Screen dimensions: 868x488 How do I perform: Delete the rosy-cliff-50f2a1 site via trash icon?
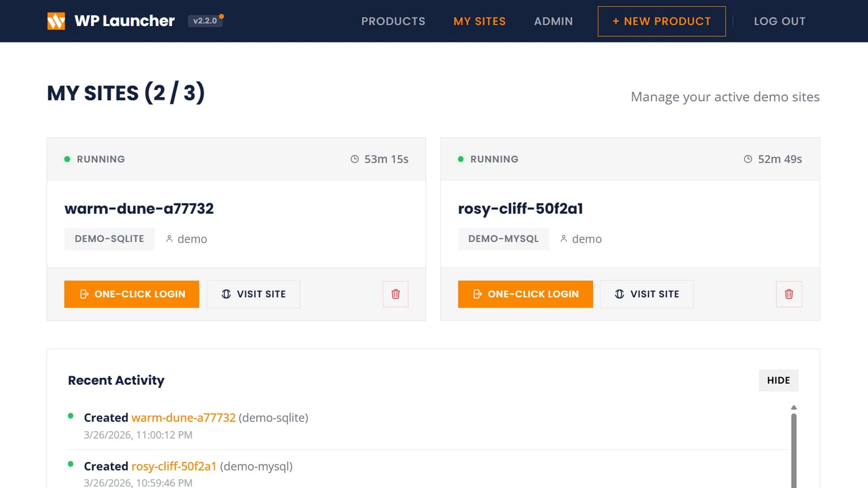(x=789, y=294)
